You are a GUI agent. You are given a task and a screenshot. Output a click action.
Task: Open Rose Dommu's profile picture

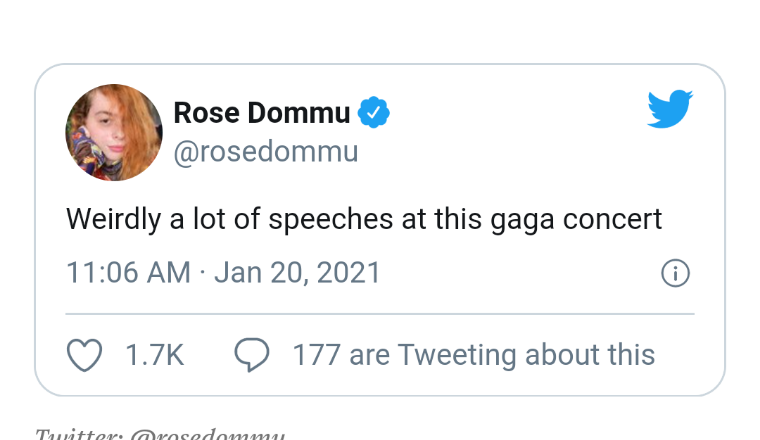coord(114,132)
